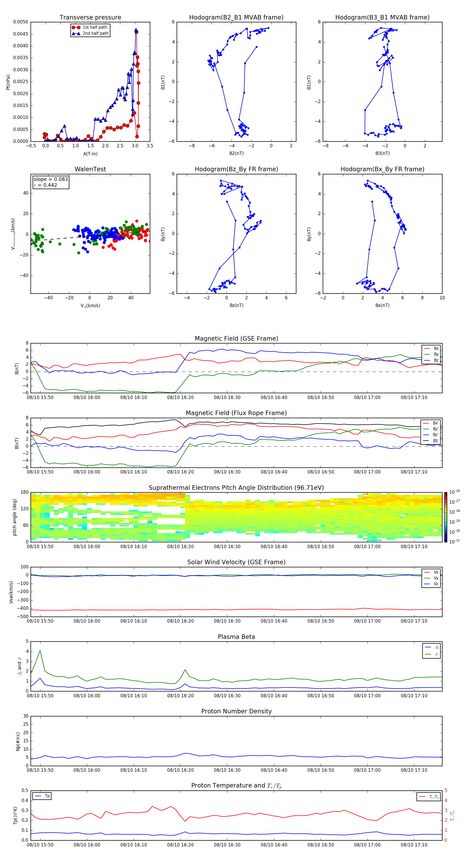This screenshot has height=868, width=473.
Task: Click the 'Magnetic Field (GSE Frame)' title
Action: click(236, 339)
